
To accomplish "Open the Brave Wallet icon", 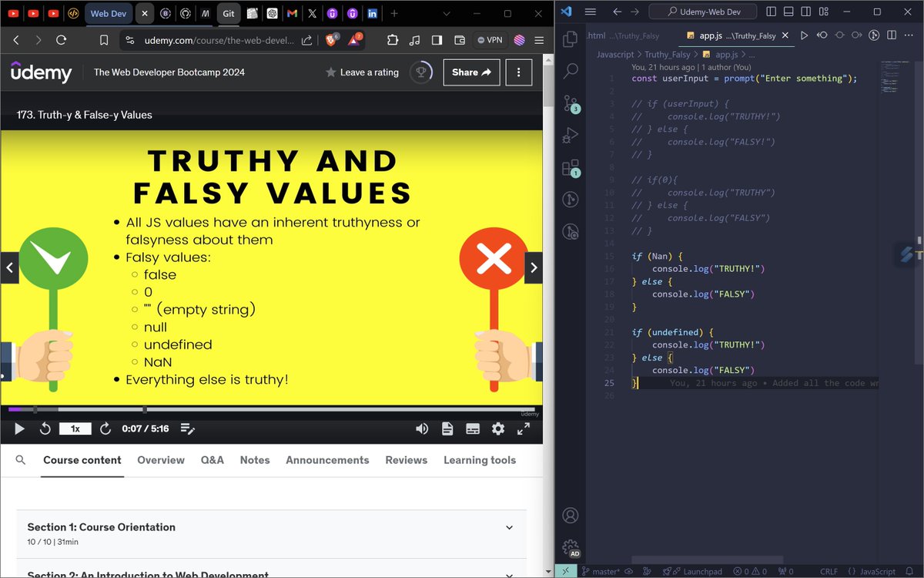I will (x=460, y=40).
